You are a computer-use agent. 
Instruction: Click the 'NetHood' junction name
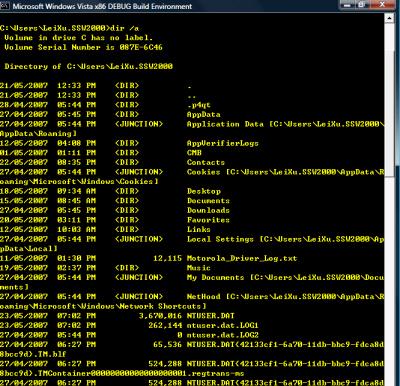(x=204, y=297)
